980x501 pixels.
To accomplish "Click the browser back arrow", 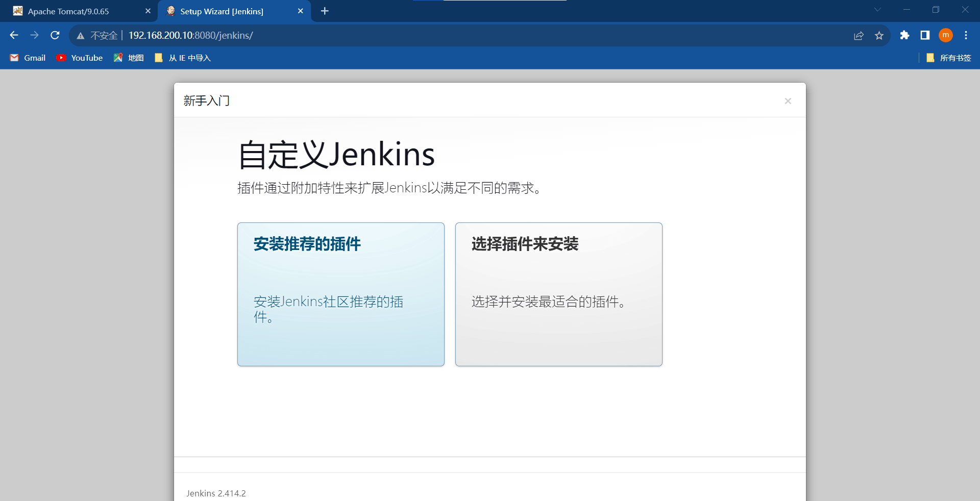I will (x=14, y=35).
